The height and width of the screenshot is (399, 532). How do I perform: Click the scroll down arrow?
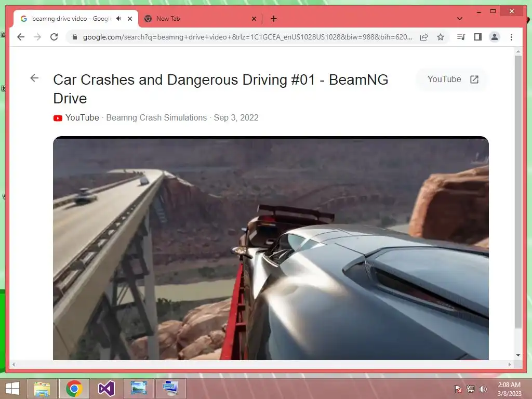(518, 355)
